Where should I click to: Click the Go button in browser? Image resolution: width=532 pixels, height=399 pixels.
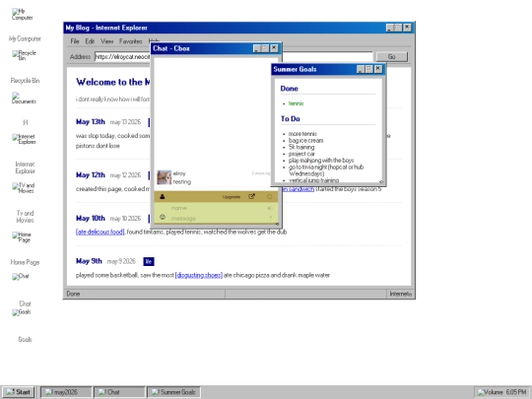coord(391,57)
